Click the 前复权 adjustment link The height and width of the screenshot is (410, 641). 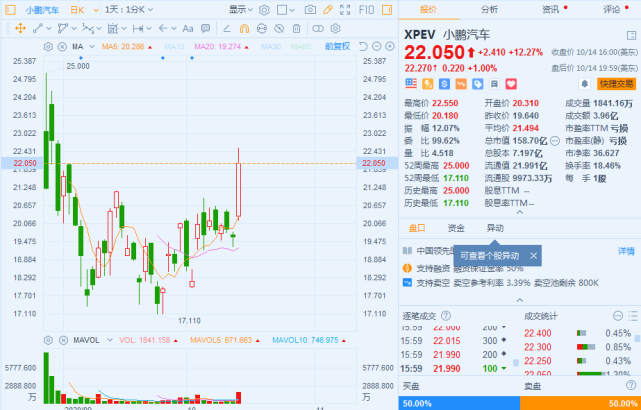point(338,47)
